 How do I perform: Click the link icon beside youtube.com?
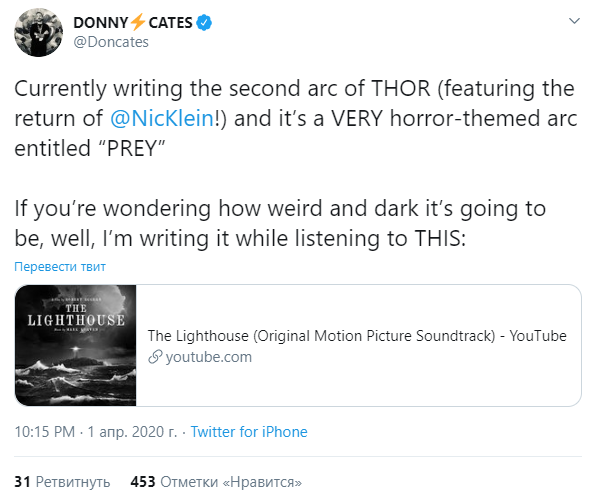click(x=155, y=357)
